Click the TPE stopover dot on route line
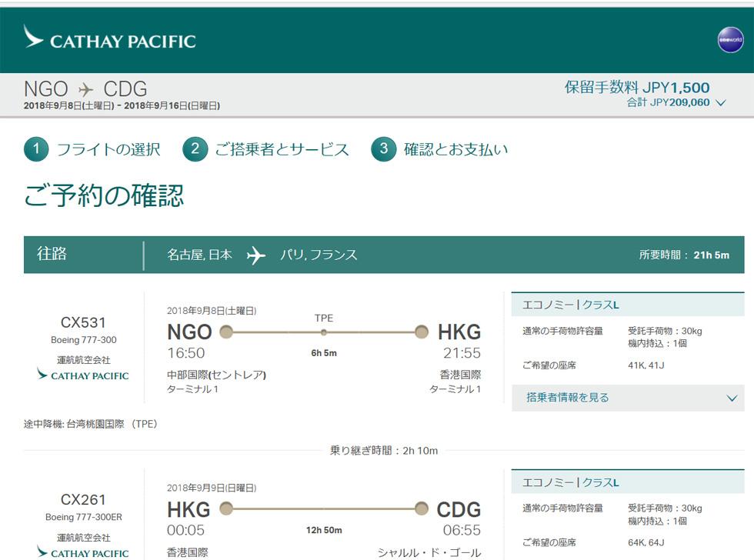The image size is (754, 560). click(x=324, y=332)
